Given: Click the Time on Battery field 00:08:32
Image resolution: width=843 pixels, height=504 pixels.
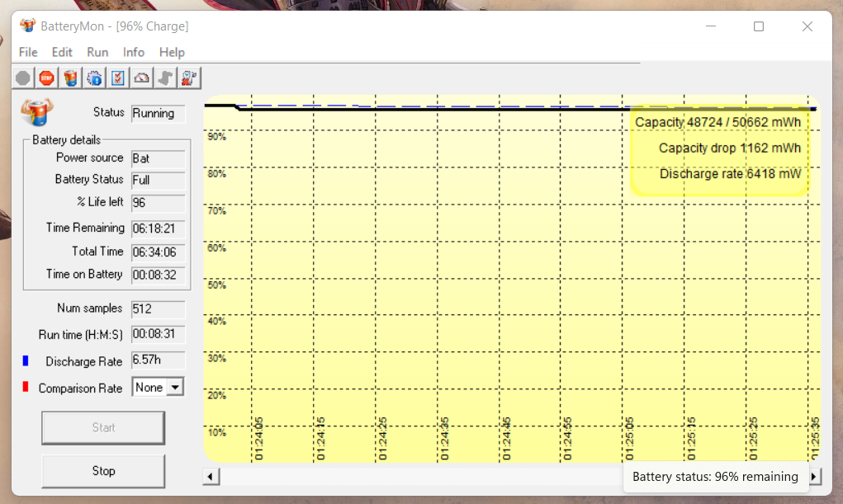Looking at the screenshot, I should pyautogui.click(x=158, y=276).
